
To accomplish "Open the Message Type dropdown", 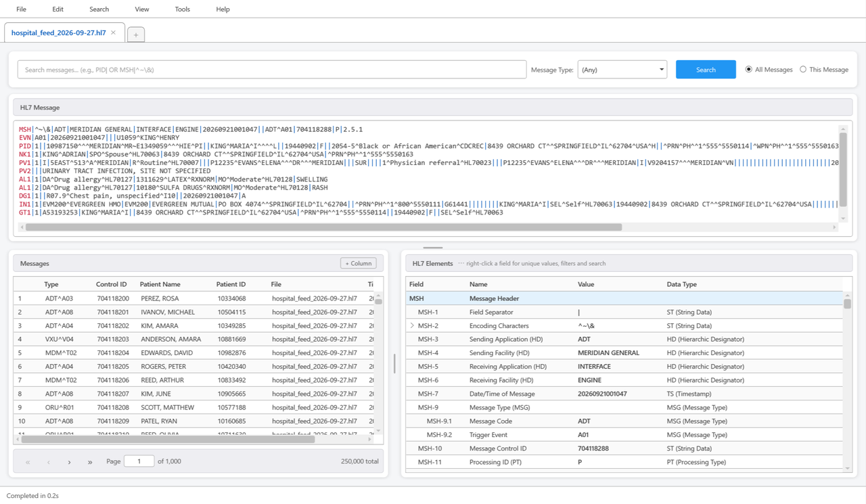I will coord(622,70).
